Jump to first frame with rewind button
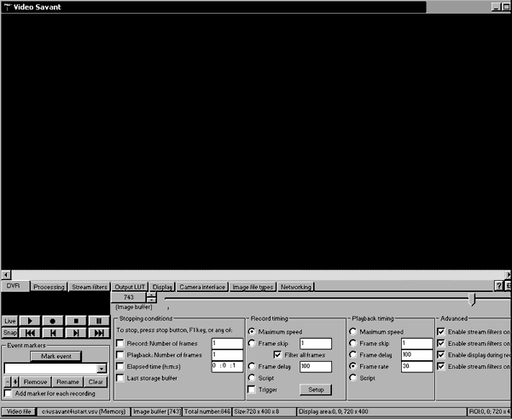Viewport: 512px width, 420px height. [30, 333]
